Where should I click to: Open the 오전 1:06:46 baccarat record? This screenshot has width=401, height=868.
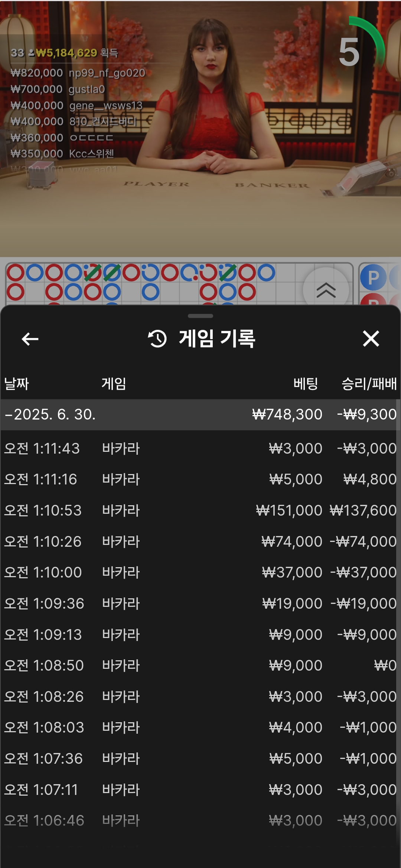(x=200, y=821)
